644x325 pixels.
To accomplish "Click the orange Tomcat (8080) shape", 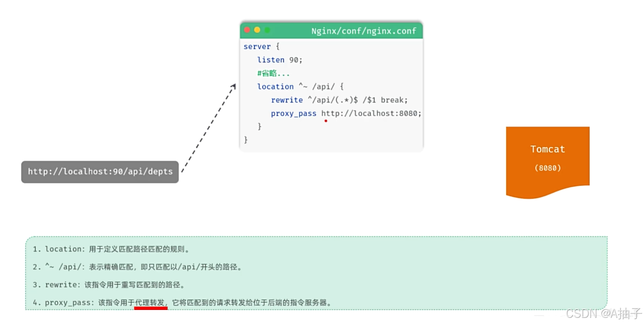I will [548, 162].
